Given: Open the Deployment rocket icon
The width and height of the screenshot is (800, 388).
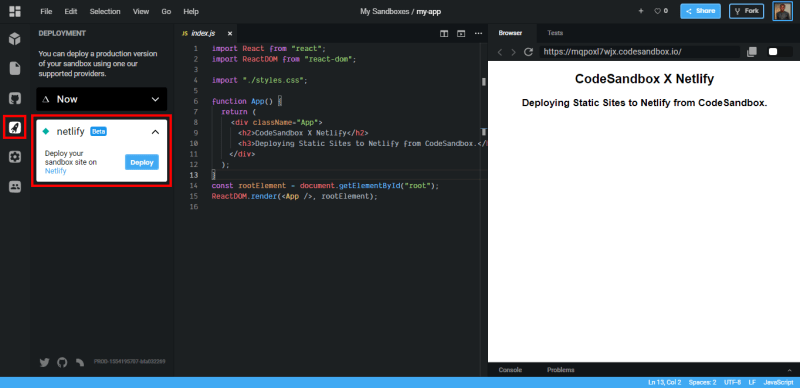Looking at the screenshot, I should 15,128.
